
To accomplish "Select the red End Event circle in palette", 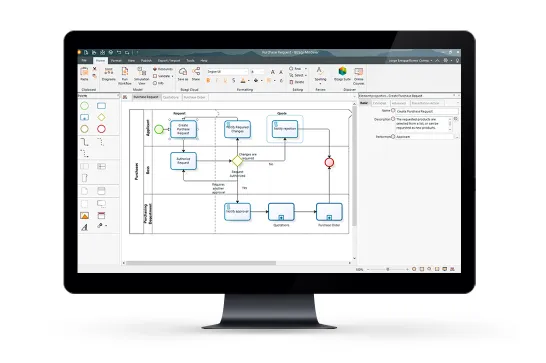I will pos(101,129).
